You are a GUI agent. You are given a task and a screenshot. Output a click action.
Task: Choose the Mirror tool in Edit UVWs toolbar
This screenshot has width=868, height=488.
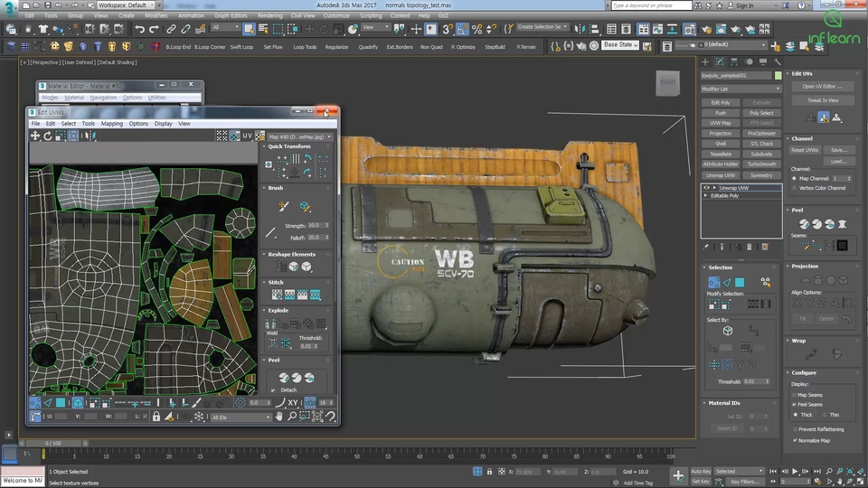(90, 136)
